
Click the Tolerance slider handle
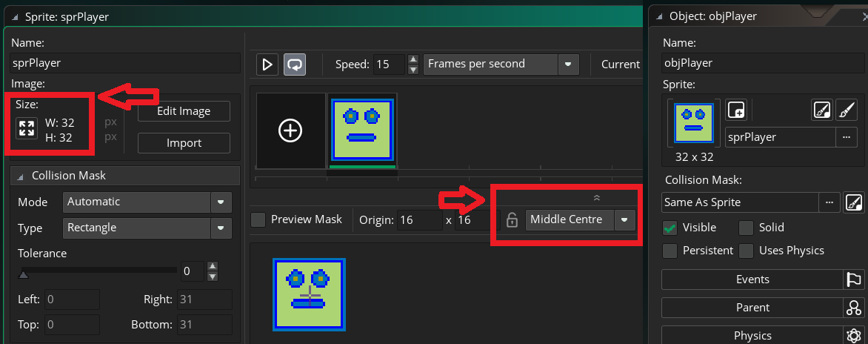coord(24,275)
